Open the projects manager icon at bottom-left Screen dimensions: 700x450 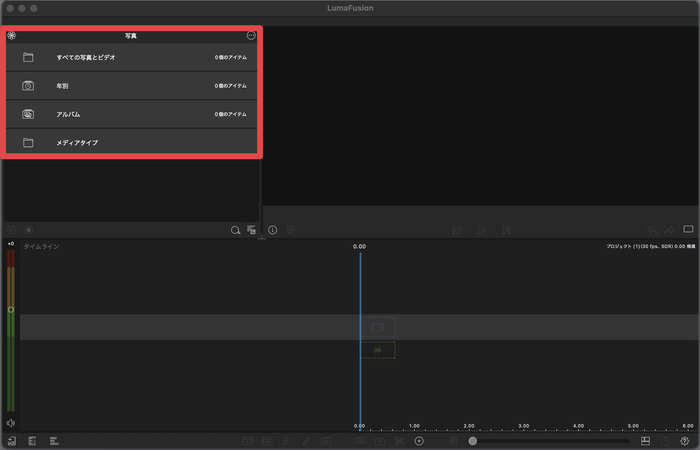pos(11,441)
